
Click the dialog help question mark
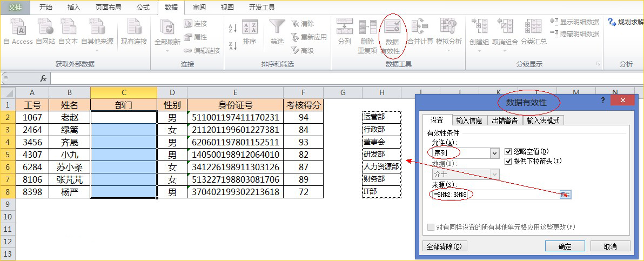coord(603,100)
